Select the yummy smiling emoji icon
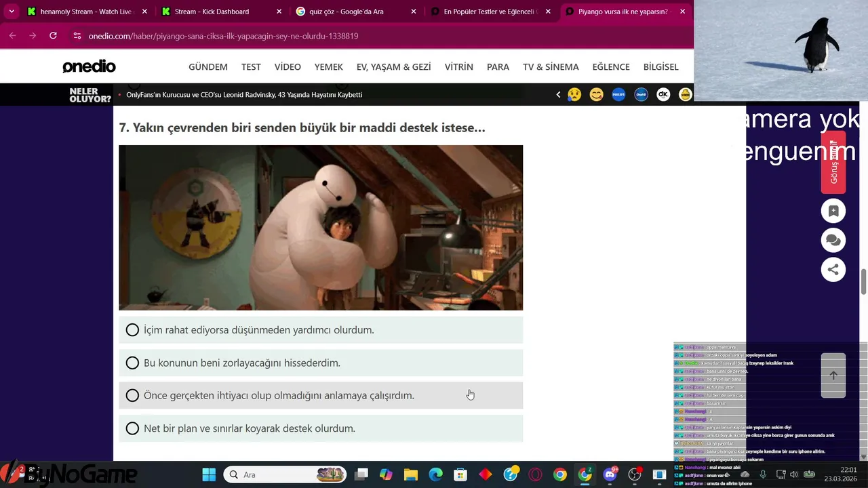 pyautogui.click(x=597, y=95)
